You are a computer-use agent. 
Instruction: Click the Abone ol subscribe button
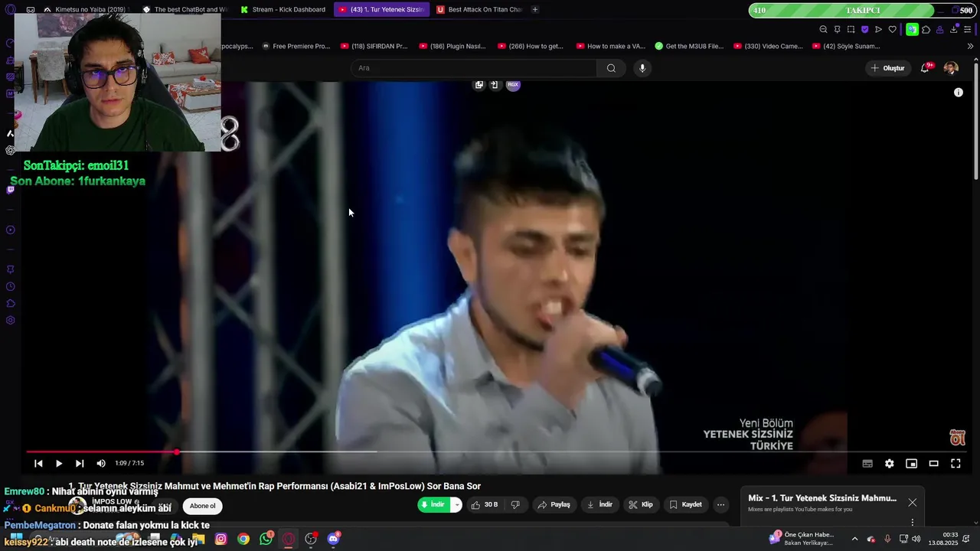tap(202, 505)
